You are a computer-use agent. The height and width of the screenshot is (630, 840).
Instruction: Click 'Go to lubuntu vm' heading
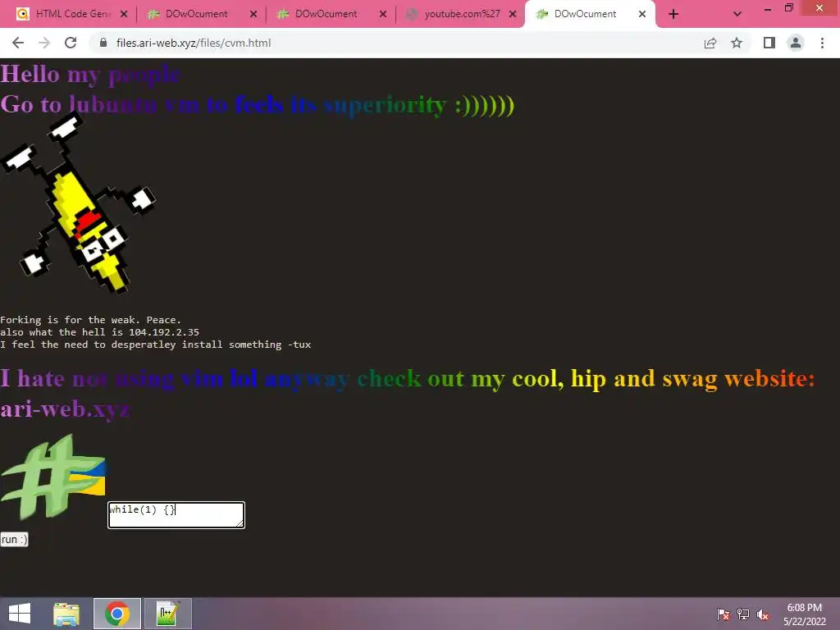click(x=257, y=104)
